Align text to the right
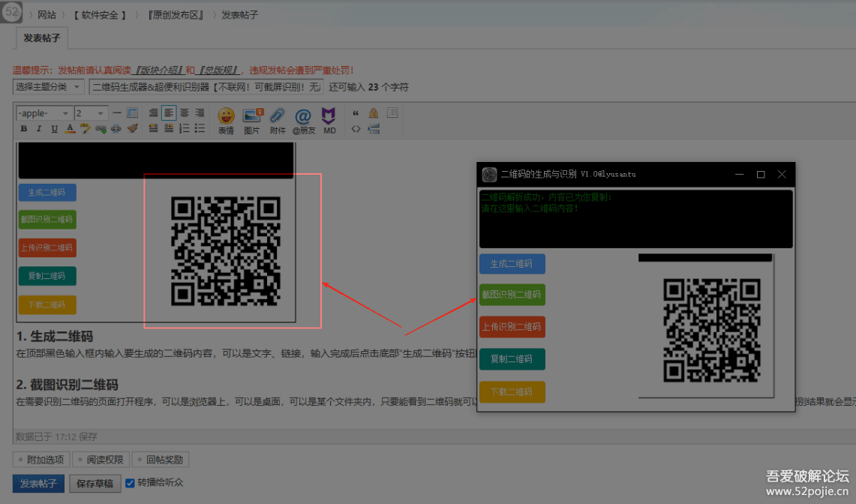856x504 pixels. 200,113
